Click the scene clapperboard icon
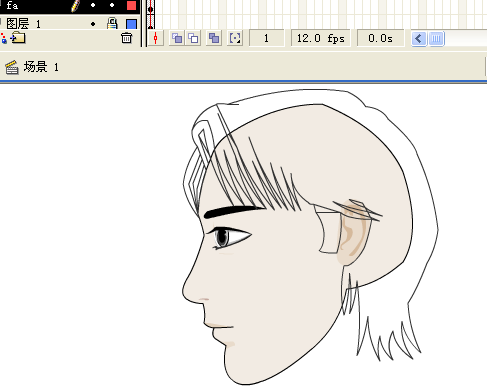487x387 pixels. coord(12,67)
